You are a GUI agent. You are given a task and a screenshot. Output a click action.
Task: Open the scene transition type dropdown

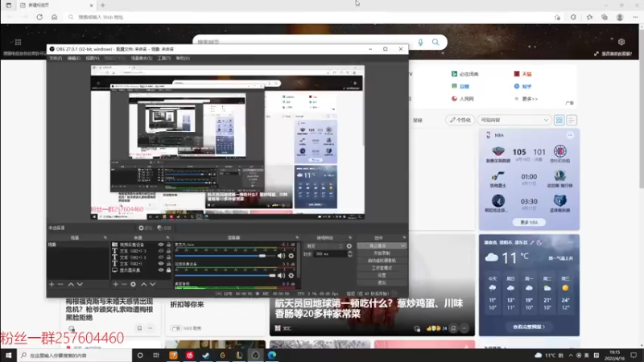pyautogui.click(x=324, y=246)
